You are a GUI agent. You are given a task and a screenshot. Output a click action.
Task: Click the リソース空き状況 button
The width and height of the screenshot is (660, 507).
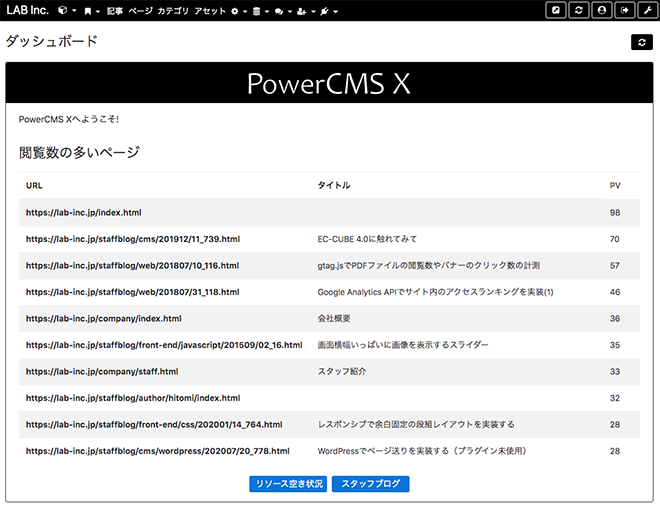click(x=288, y=484)
